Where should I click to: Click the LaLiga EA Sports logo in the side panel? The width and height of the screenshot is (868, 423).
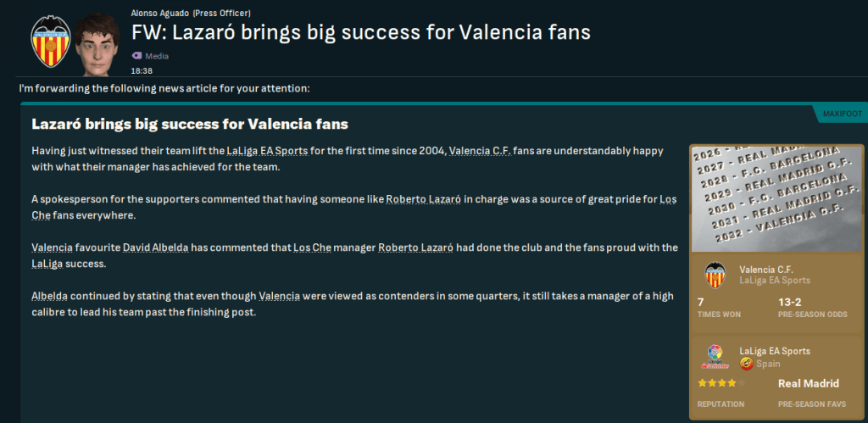(x=715, y=356)
